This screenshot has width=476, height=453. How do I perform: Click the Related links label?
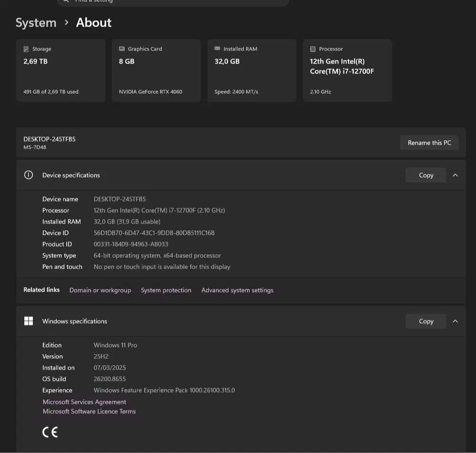click(x=41, y=290)
